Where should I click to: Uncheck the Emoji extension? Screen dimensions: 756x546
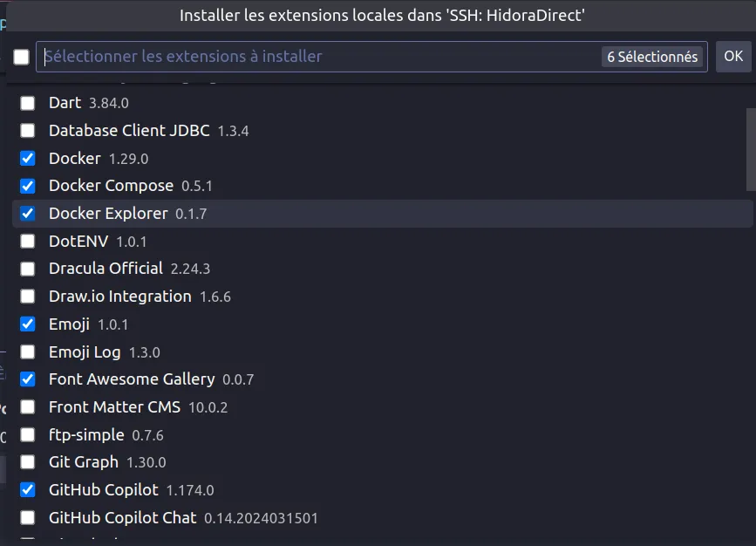[x=28, y=324]
